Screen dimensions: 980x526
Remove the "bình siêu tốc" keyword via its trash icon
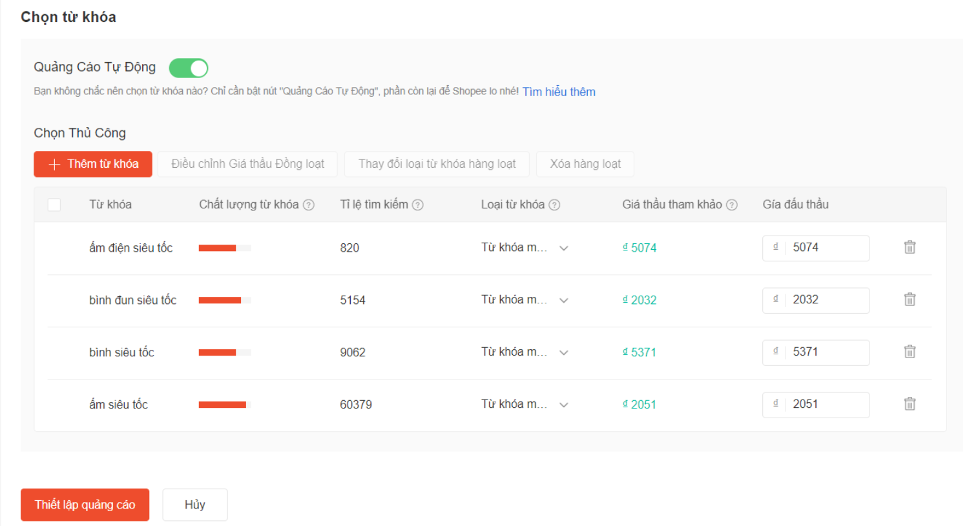(x=910, y=352)
